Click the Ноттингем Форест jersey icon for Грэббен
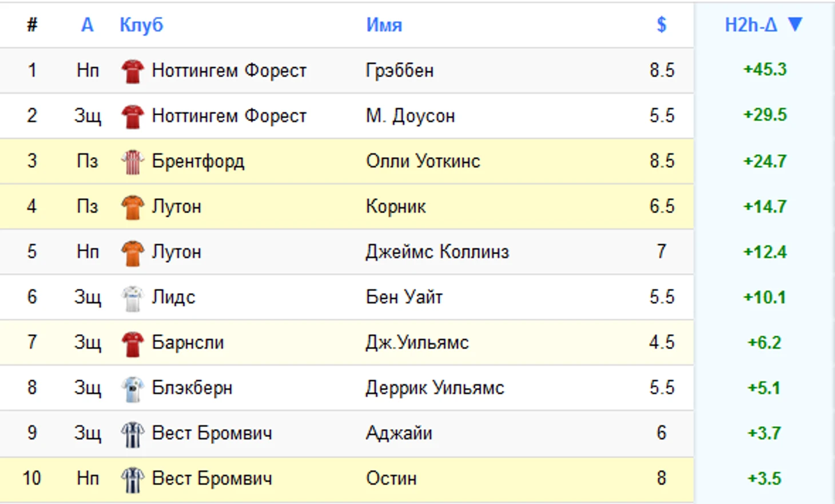This screenshot has height=504, width=835. [132, 70]
